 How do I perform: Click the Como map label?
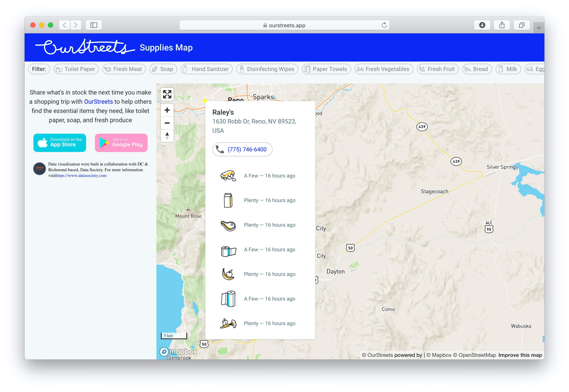click(388, 309)
